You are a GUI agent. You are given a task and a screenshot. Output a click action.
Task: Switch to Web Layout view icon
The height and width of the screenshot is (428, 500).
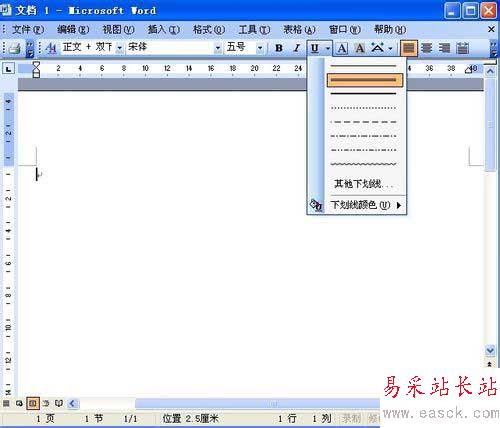[19, 403]
